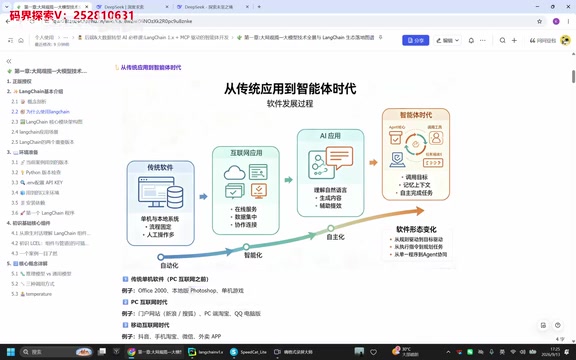
Task: Go to outline item 4.3
Action: coord(34,253)
